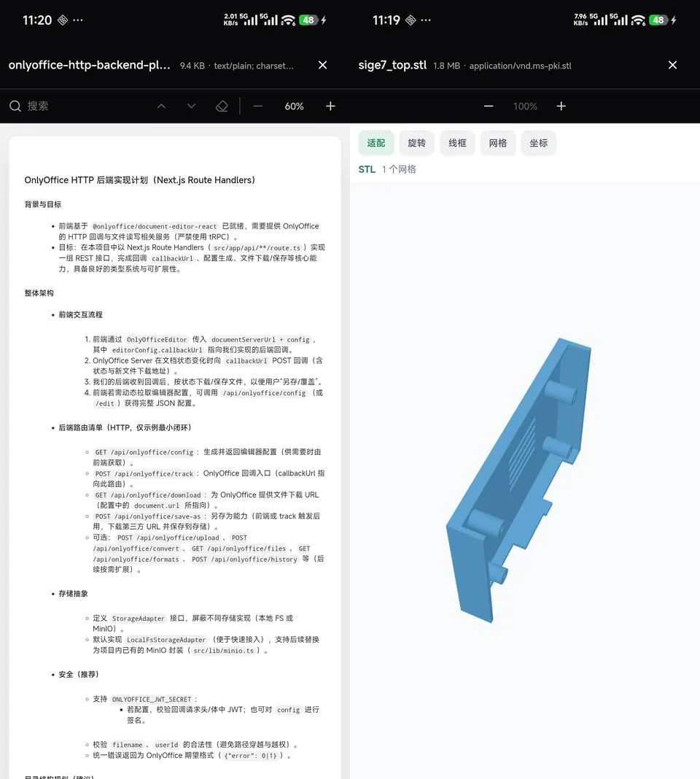700x779 pixels.
Task: Click the 安全（推荐） bullet heading
Action: [79, 674]
